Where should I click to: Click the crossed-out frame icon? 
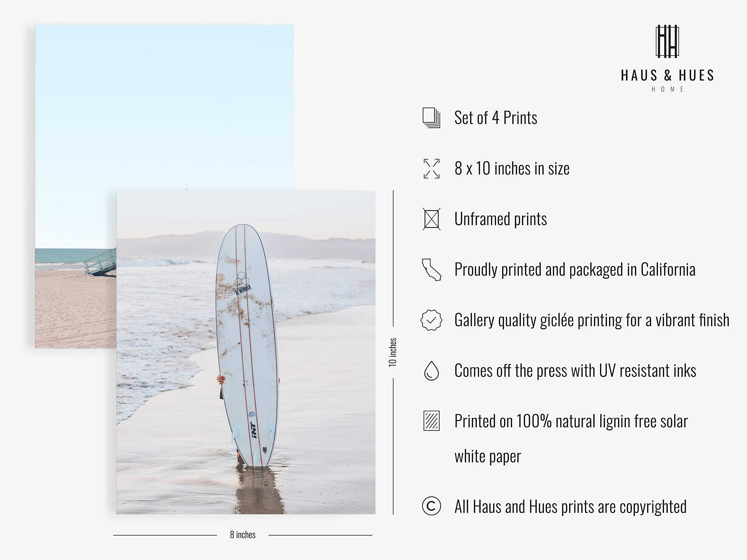coord(432,219)
